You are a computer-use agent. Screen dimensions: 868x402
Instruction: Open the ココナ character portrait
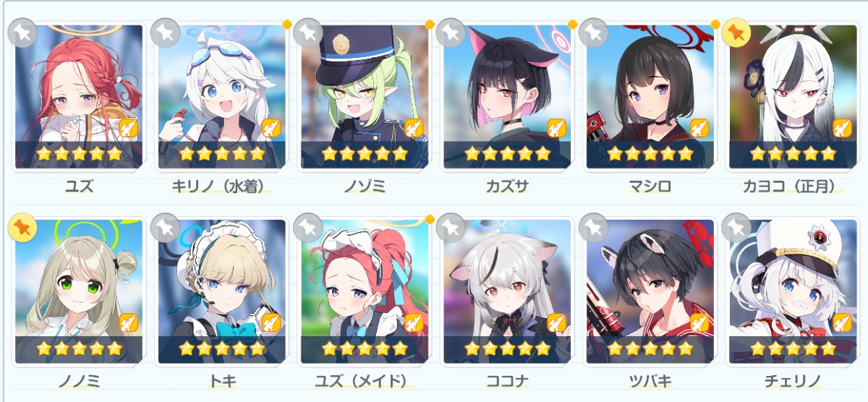[x=507, y=291]
